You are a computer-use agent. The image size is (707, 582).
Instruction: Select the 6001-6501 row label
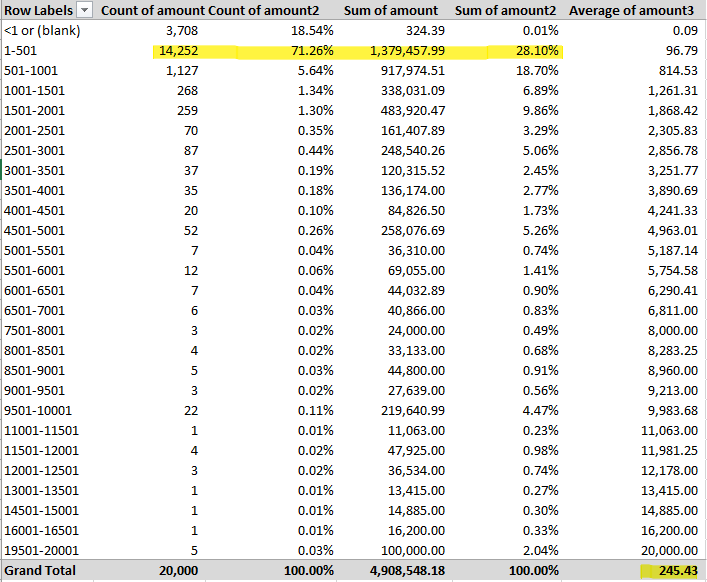(x=34, y=291)
